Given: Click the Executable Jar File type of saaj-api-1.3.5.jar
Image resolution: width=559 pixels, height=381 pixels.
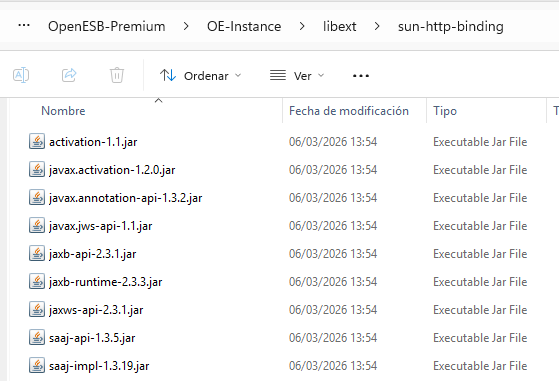Looking at the screenshot, I should click(x=480, y=338).
